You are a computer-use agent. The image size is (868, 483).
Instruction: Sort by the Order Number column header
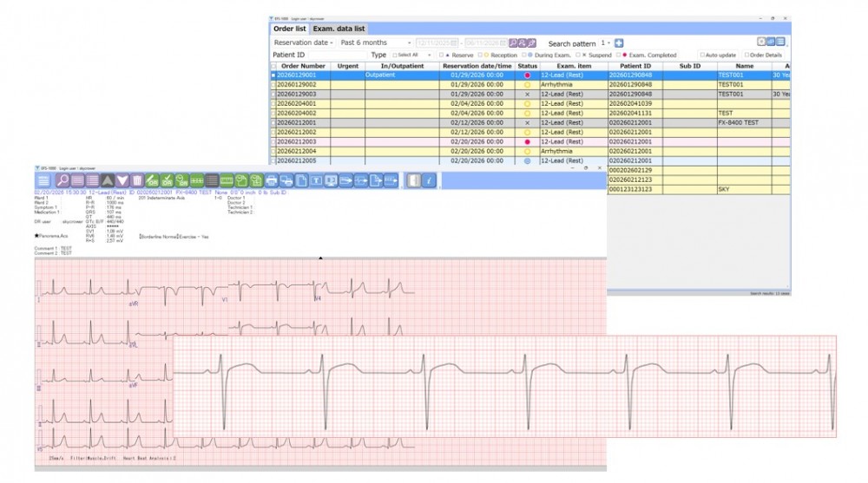click(303, 66)
